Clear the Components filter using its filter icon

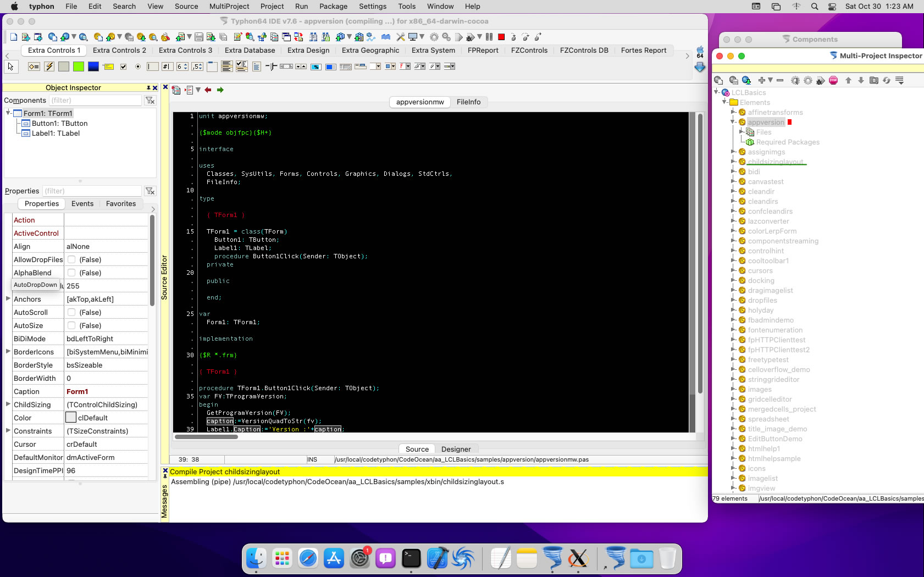pos(150,101)
